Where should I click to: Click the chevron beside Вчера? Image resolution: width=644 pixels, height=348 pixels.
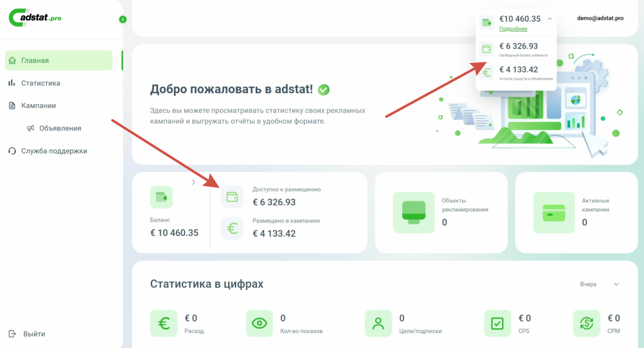[616, 284]
